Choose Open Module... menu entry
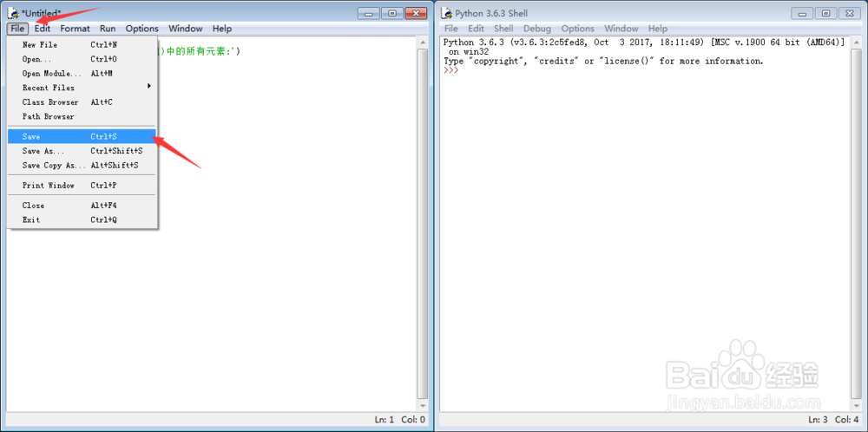Viewport: 868px width, 432px height. (x=82, y=74)
